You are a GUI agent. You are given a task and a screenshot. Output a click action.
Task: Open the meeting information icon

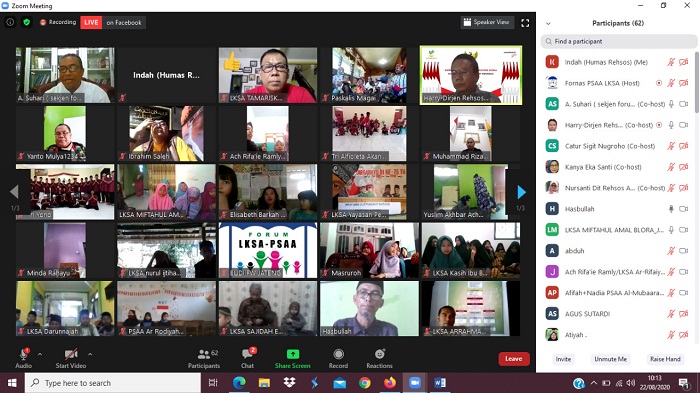[10, 22]
